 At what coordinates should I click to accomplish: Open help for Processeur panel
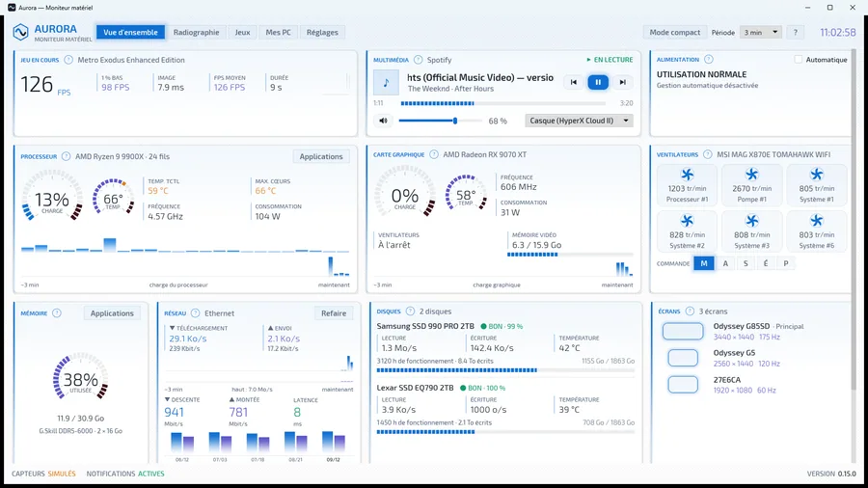click(x=66, y=156)
